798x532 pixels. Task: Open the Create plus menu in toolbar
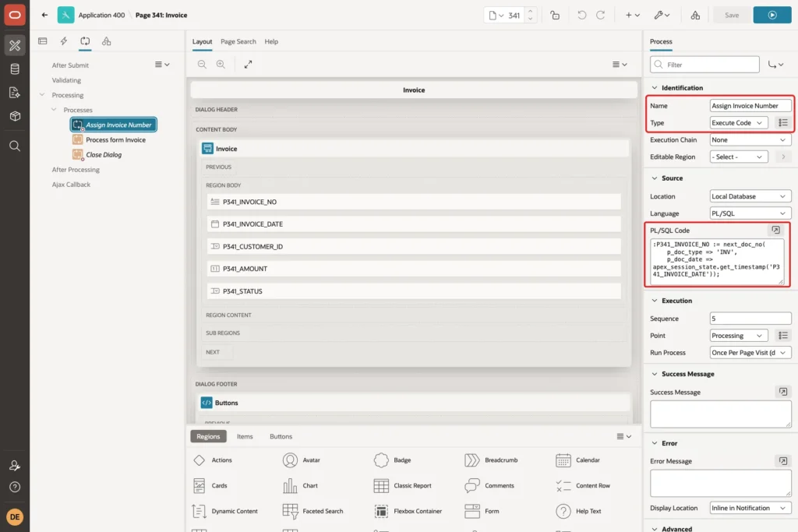point(633,16)
